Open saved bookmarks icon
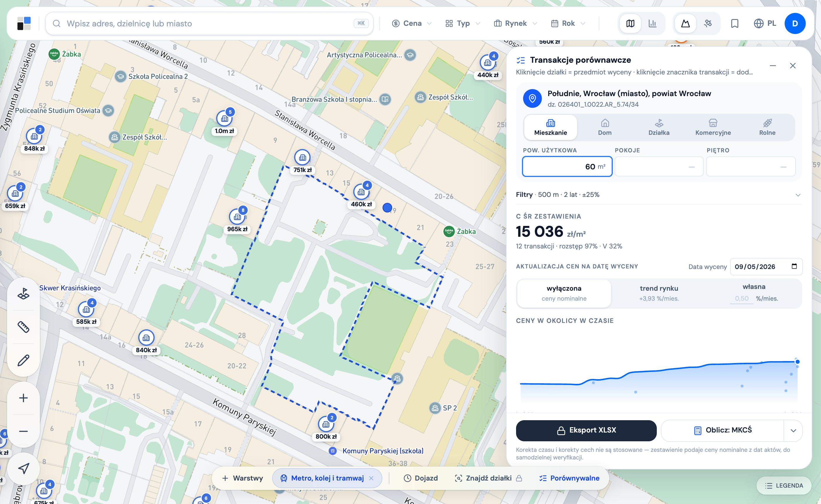Image resolution: width=821 pixels, height=504 pixels. click(x=735, y=23)
